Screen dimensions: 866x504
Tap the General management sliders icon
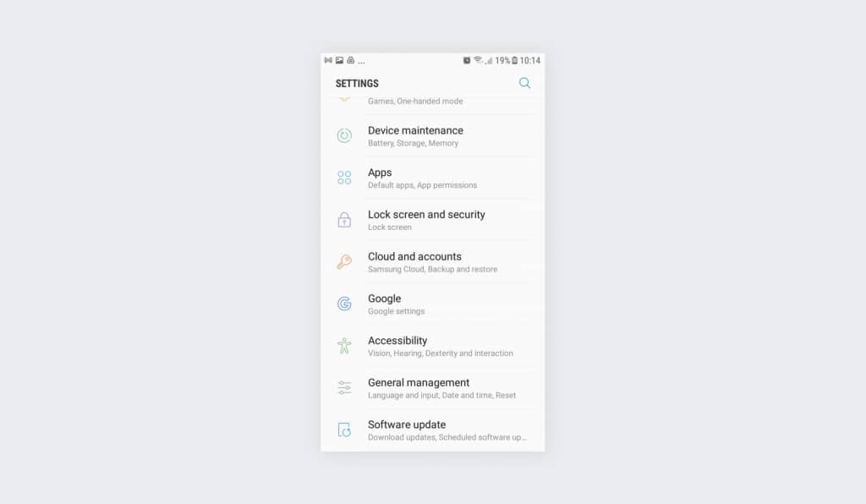[x=344, y=387]
